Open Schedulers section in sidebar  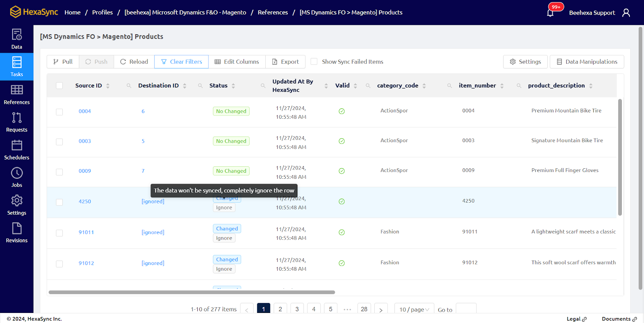[x=17, y=150]
